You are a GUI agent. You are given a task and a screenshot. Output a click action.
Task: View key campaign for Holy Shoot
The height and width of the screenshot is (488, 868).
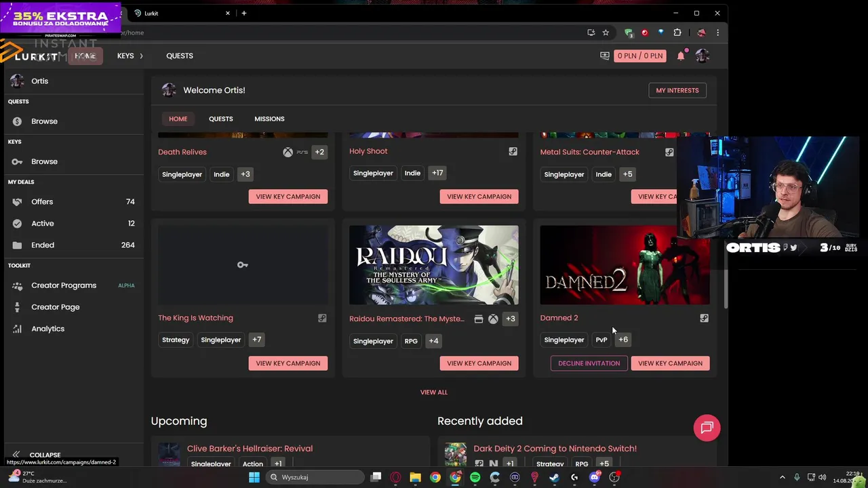479,197
